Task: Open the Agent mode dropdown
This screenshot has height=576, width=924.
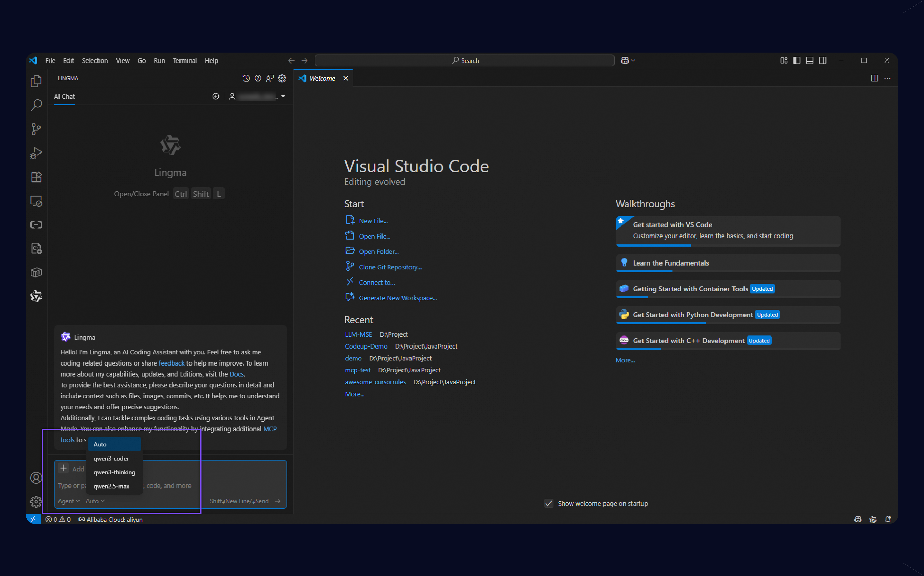Action: (69, 501)
